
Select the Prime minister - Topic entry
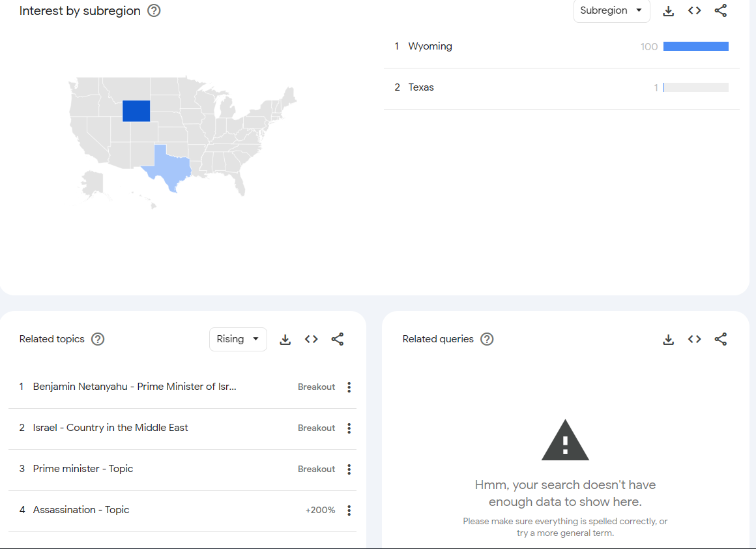click(83, 468)
